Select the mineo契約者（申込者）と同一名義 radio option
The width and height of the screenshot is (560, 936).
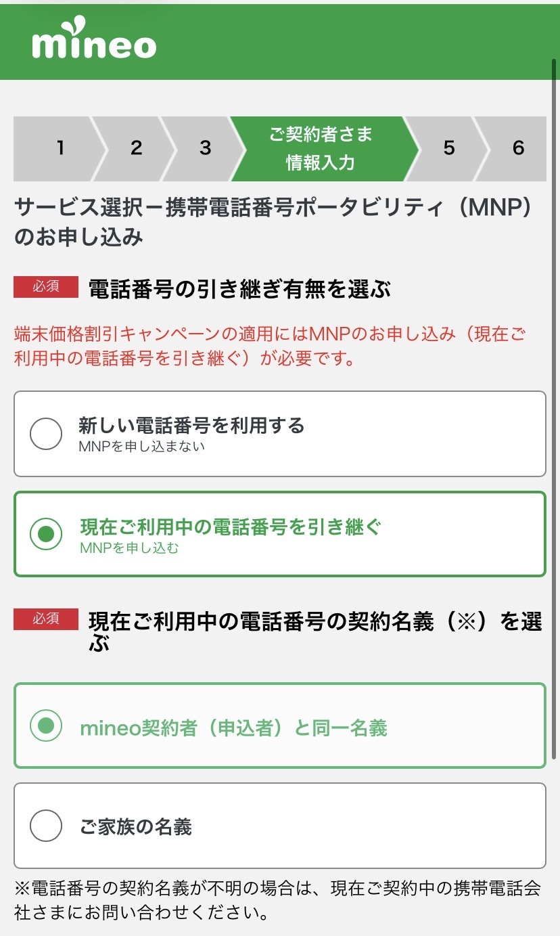46,726
